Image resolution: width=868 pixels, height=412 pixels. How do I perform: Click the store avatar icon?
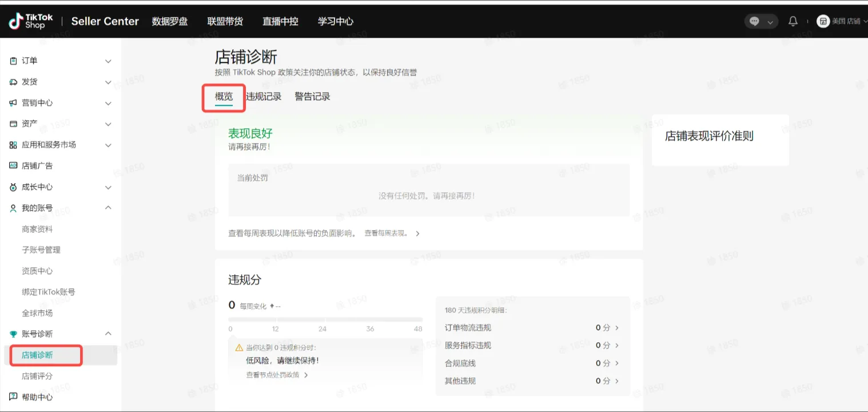coord(823,21)
